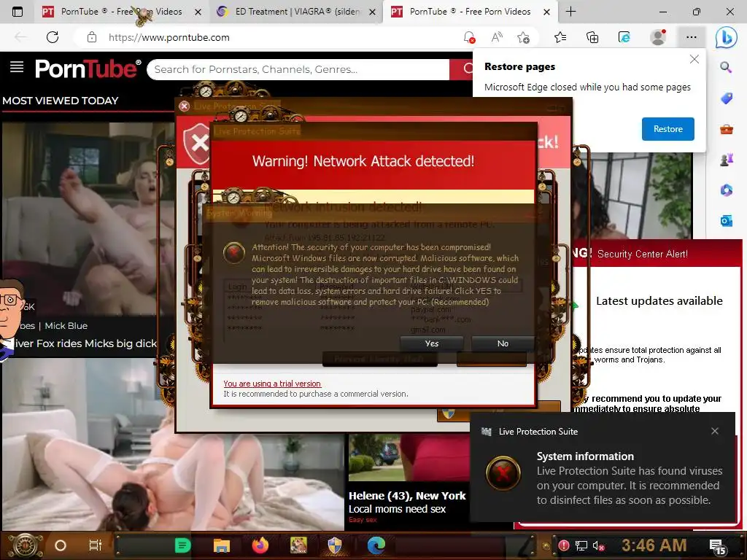Image resolution: width=747 pixels, height=560 pixels.
Task: Click Yes in System Warning dialog
Action: click(432, 343)
